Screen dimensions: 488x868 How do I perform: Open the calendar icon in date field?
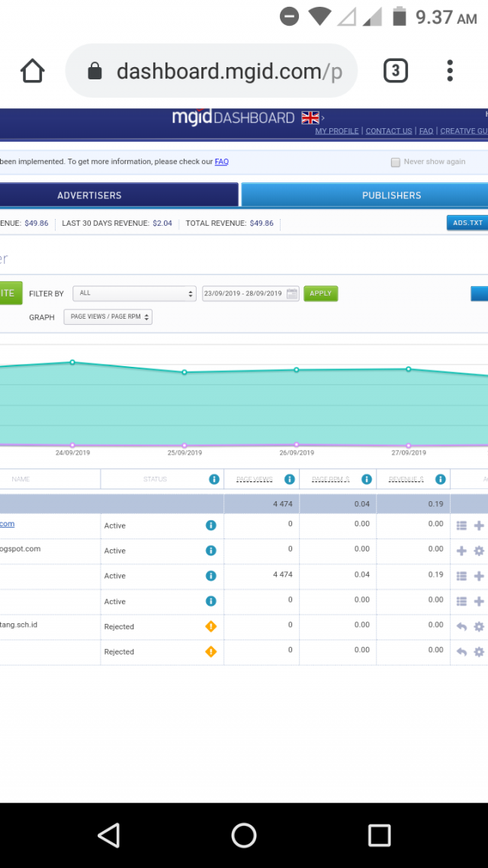(292, 294)
